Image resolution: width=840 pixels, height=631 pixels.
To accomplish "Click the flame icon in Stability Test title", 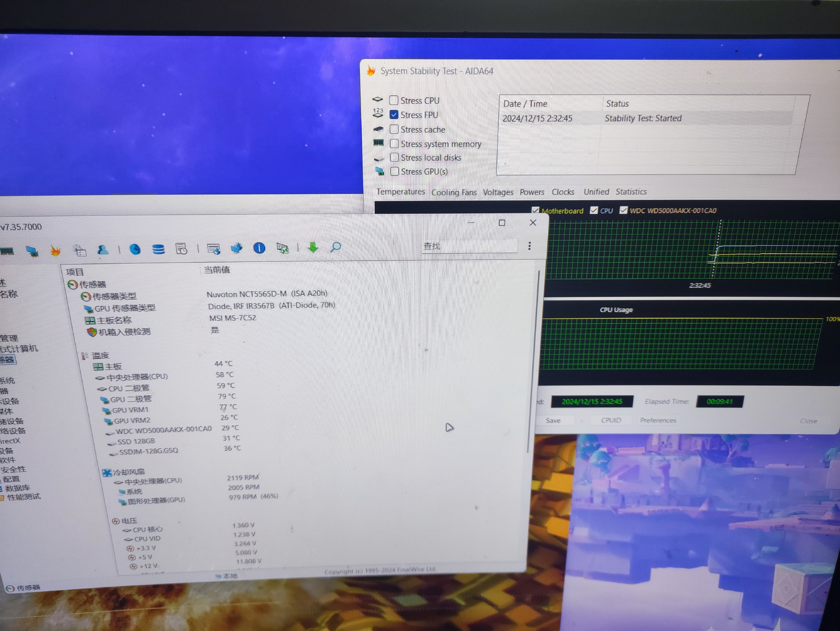I will (x=371, y=71).
